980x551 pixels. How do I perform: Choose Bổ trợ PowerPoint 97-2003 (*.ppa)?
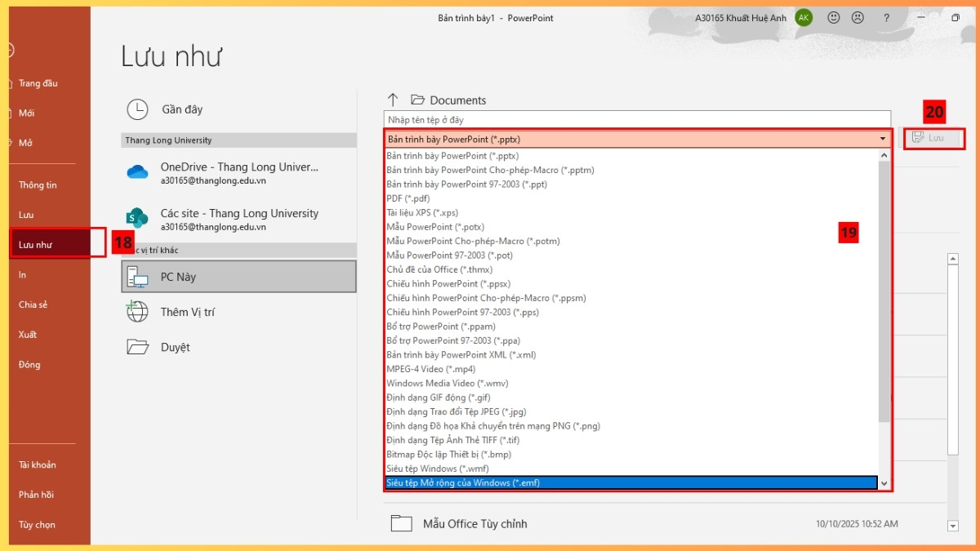point(630,340)
